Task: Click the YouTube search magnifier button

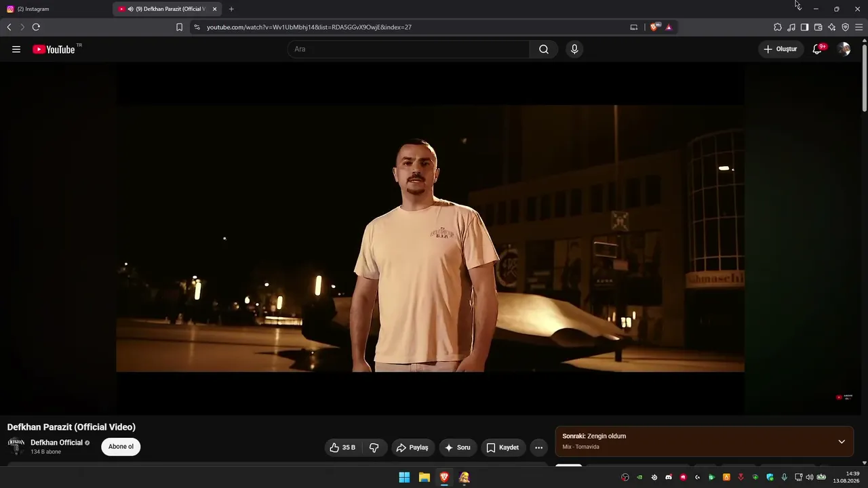Action: [544, 49]
